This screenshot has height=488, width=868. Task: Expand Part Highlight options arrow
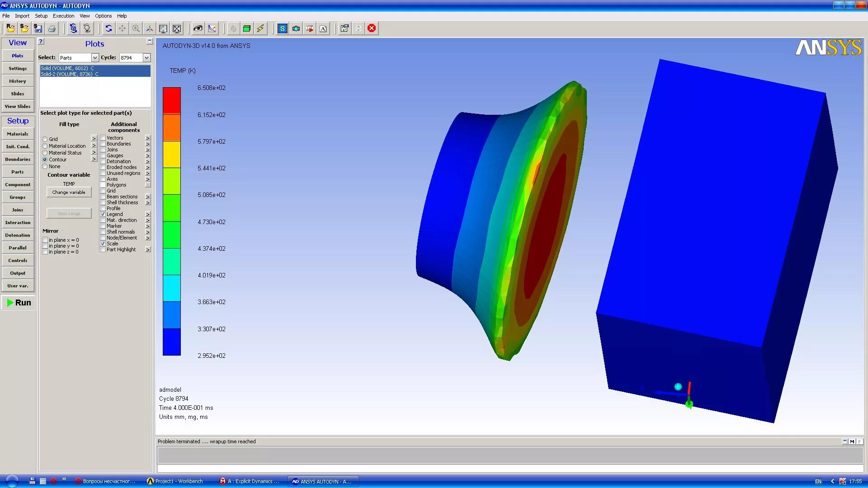click(x=148, y=249)
